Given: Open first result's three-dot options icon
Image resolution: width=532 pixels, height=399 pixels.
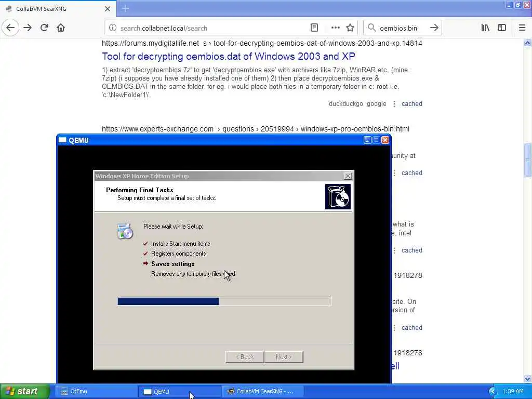Looking at the screenshot, I should coord(394,104).
